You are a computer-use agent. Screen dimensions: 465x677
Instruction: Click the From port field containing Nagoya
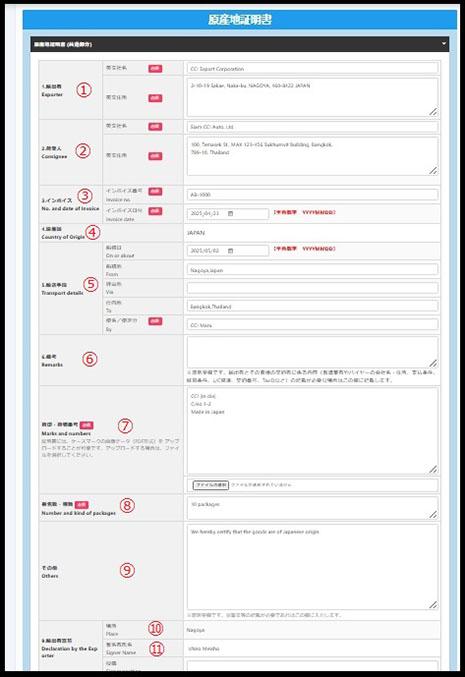tap(313, 270)
